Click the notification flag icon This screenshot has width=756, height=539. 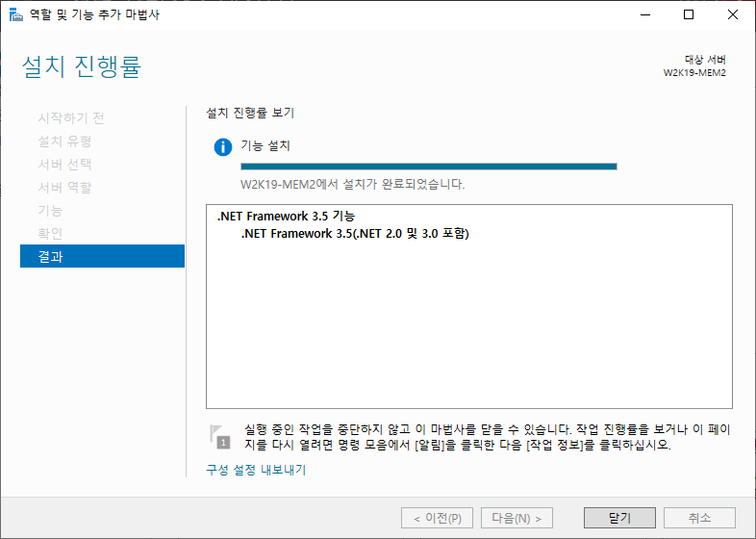point(219,437)
